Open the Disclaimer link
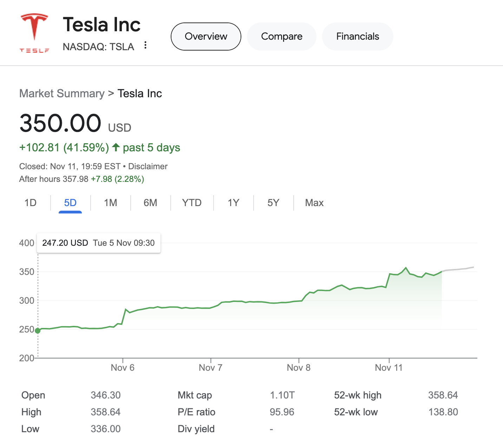Viewport: 503px width, 448px height. [148, 166]
